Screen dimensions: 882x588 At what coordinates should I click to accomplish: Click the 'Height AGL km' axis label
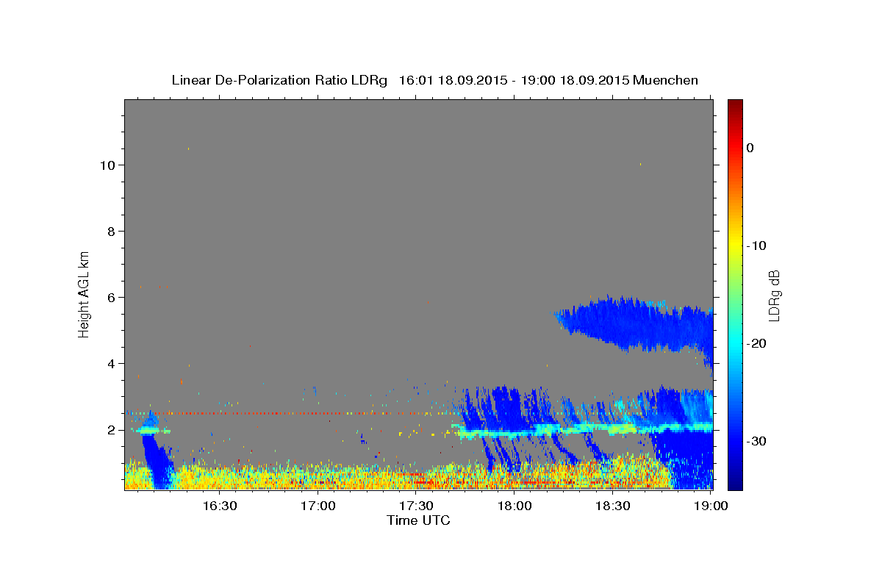pos(85,293)
